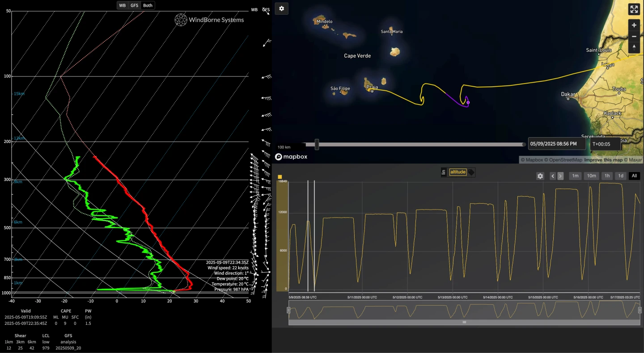The height and width of the screenshot is (353, 644).
Task: Click Improve this map link
Action: (x=606, y=160)
